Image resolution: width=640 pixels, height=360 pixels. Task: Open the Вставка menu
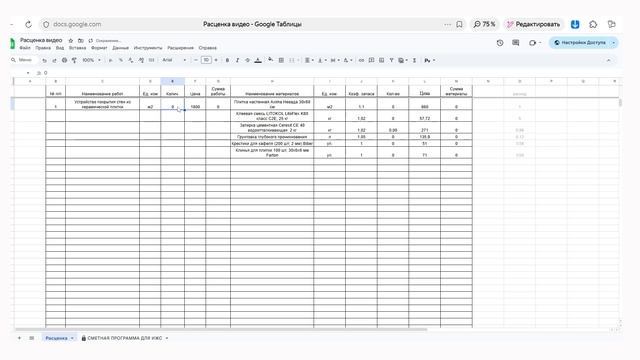77,48
